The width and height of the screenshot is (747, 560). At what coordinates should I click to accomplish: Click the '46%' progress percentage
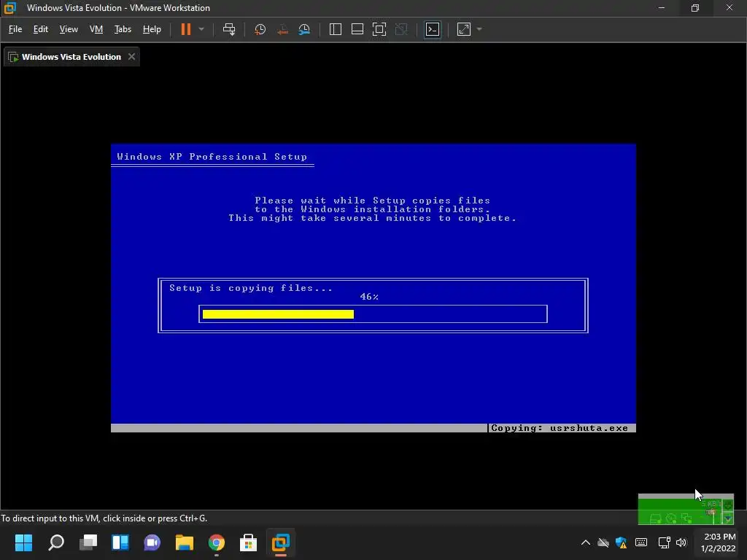(x=369, y=297)
